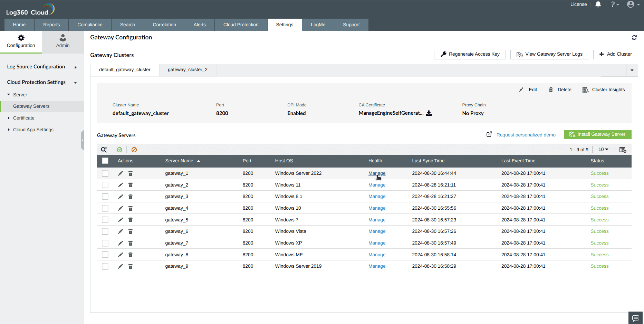Check the gateway_1 row checkbox

coord(105,173)
